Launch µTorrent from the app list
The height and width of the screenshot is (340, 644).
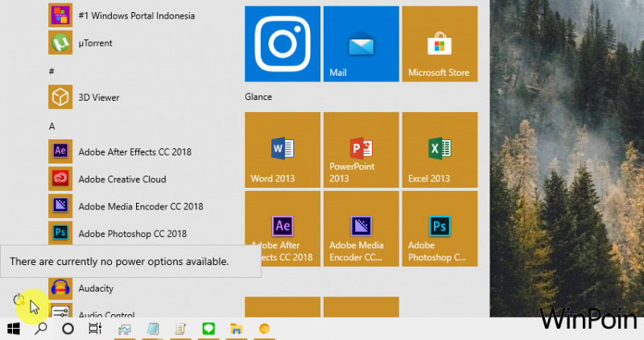pyautogui.click(x=80, y=43)
